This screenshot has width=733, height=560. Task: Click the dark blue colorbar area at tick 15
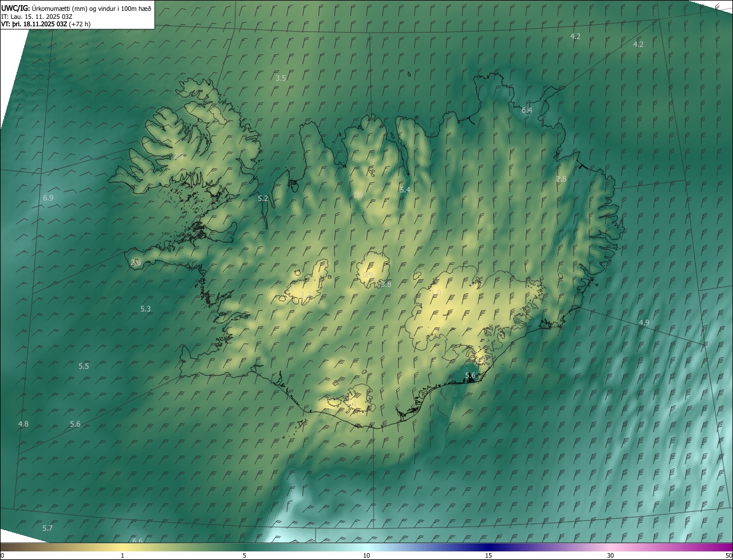click(488, 547)
